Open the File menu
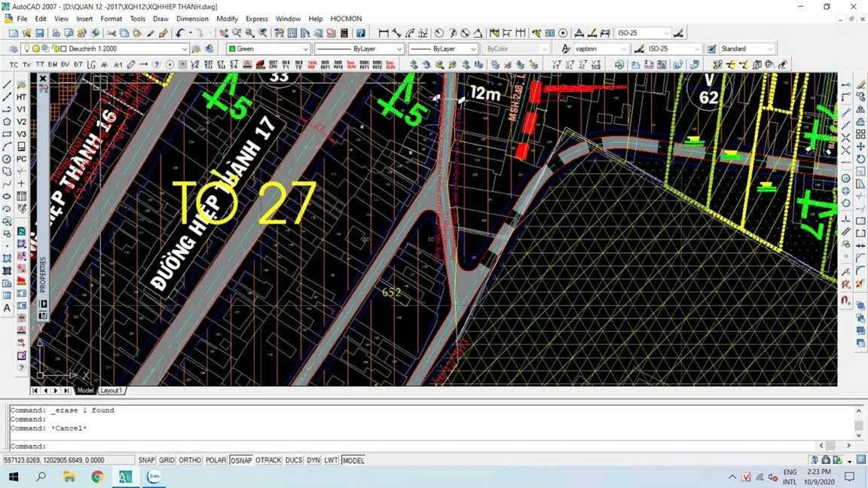Viewport: 868px width, 488px height. click(x=22, y=19)
